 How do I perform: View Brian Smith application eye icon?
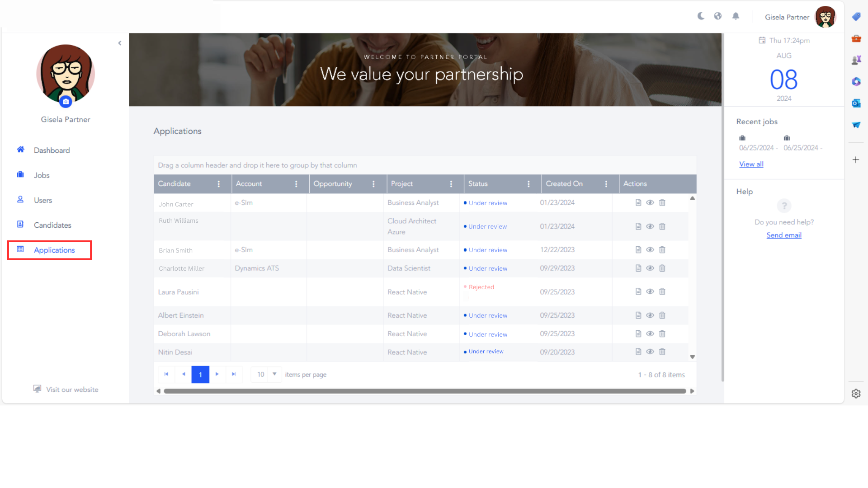650,249
